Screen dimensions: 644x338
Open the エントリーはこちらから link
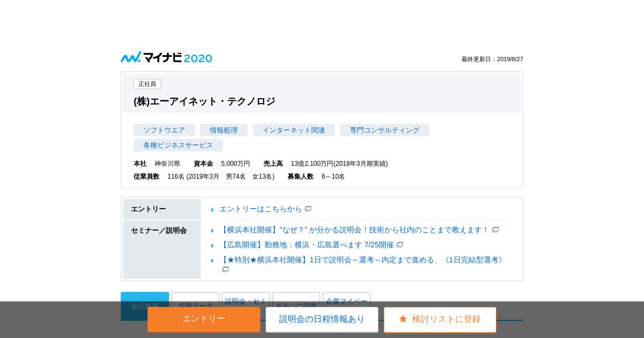tap(261, 209)
